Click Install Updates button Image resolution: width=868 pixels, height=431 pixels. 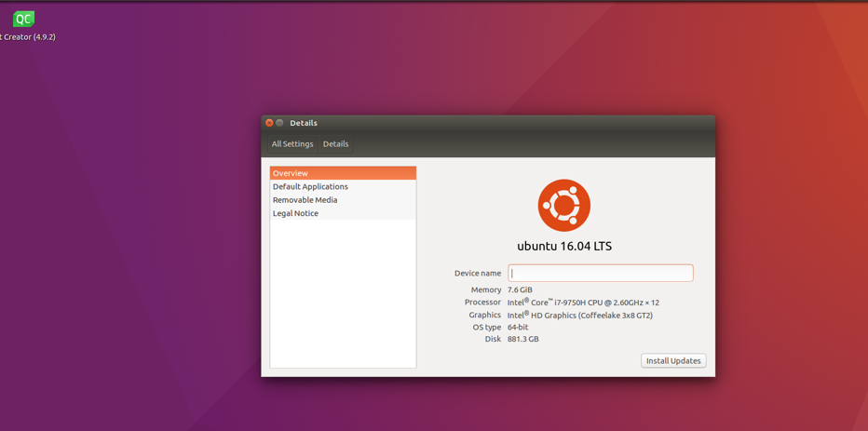click(673, 361)
